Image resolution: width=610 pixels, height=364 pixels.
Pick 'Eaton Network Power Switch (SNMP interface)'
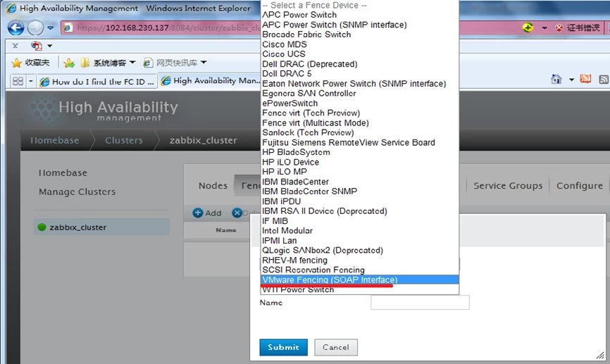pyautogui.click(x=359, y=84)
